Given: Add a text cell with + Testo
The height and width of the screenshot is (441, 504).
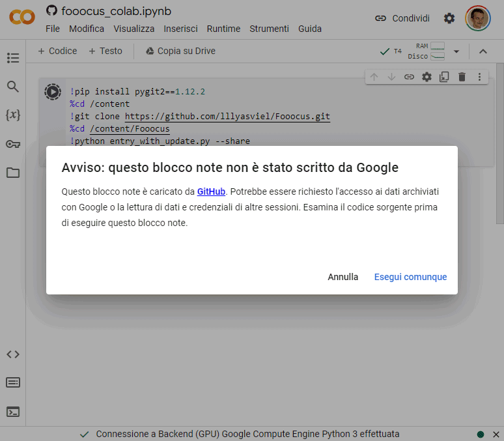Looking at the screenshot, I should pyautogui.click(x=105, y=51).
